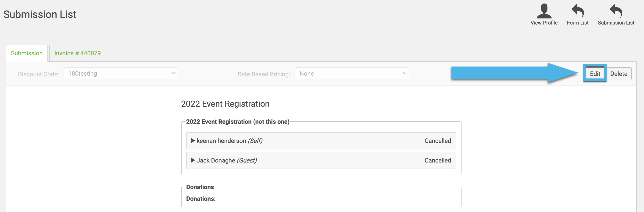644x212 pixels.
Task: Go to the Form List link label
Action: (577, 23)
